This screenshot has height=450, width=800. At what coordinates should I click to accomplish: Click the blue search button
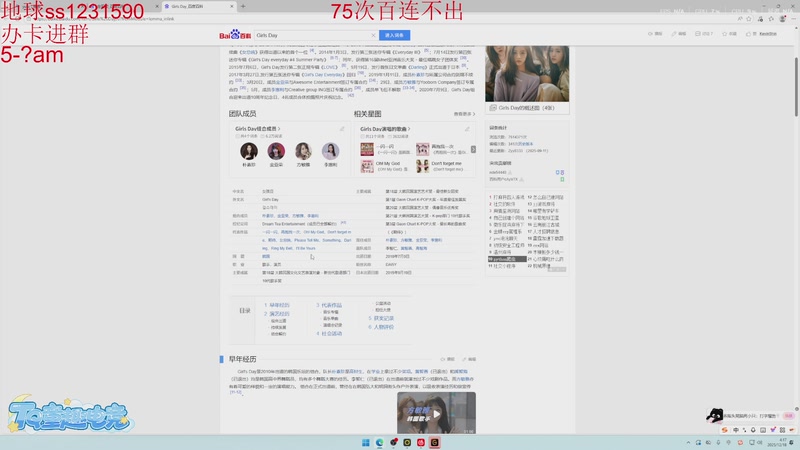click(394, 35)
